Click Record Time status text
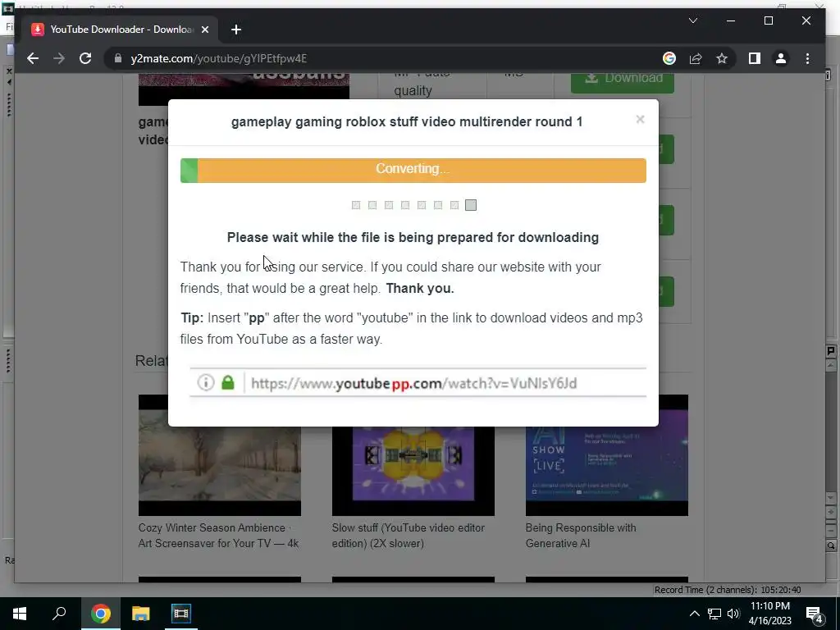840x630 pixels. click(728, 590)
